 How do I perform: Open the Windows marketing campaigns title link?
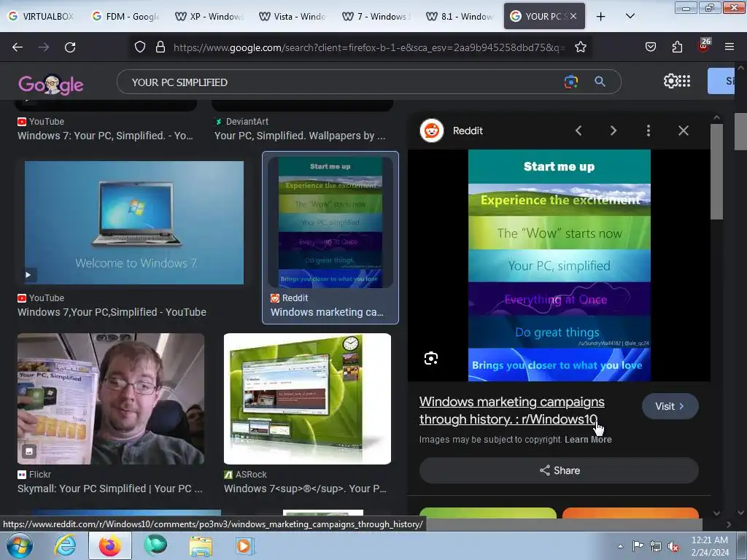tap(511, 410)
